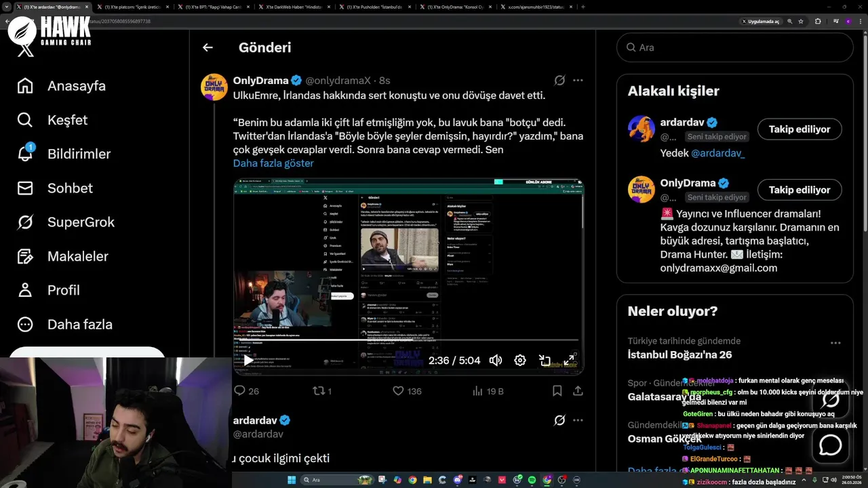Open @onlydramaX handle link
The width and height of the screenshot is (868, 488).
click(x=338, y=81)
